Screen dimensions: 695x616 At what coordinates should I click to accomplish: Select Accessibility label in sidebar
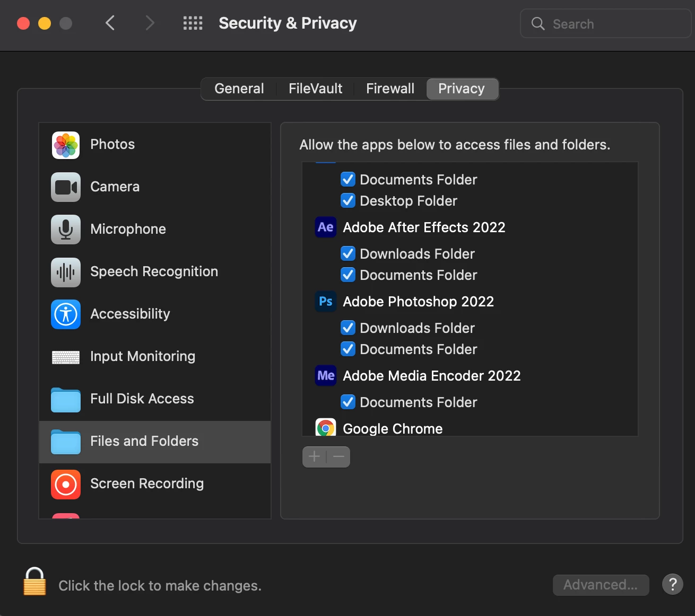(130, 314)
